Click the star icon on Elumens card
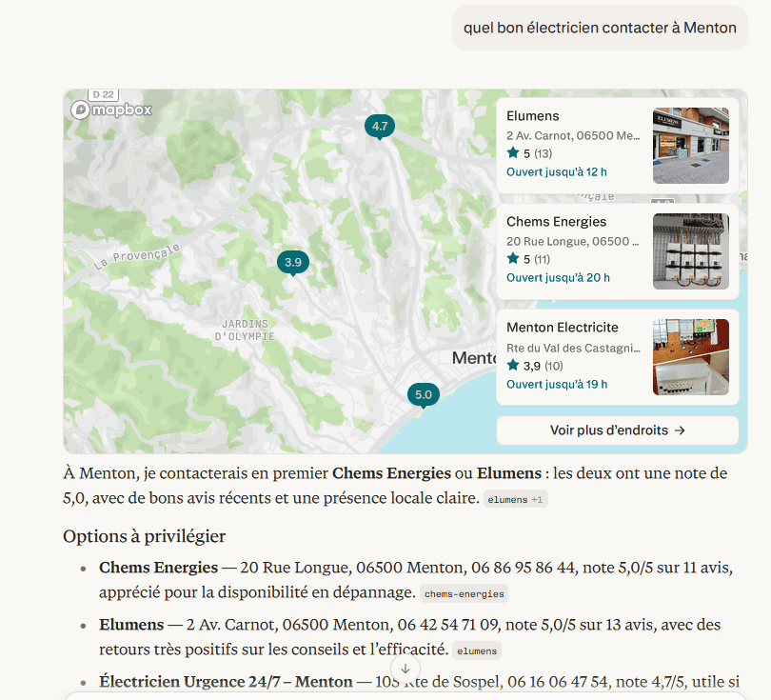 513,153
